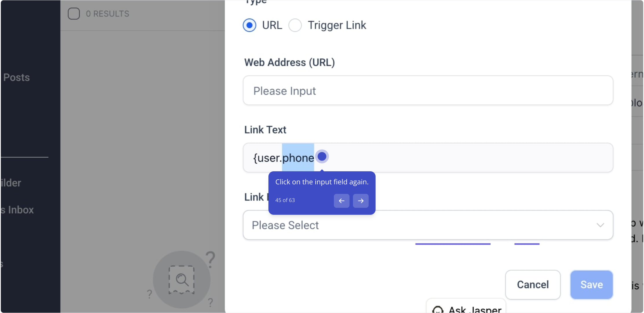Expand dropdown using the chevron arrow
Viewport: 644px width, 313px height.
click(600, 225)
